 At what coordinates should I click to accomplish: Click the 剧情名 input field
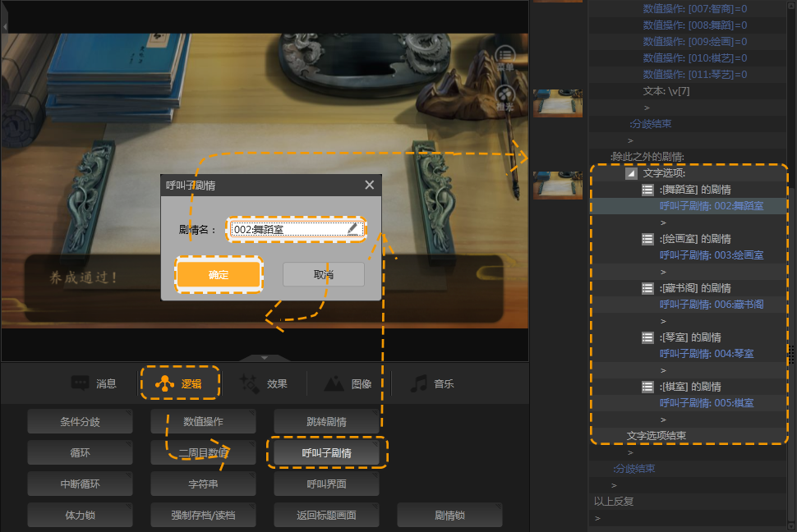(x=288, y=230)
